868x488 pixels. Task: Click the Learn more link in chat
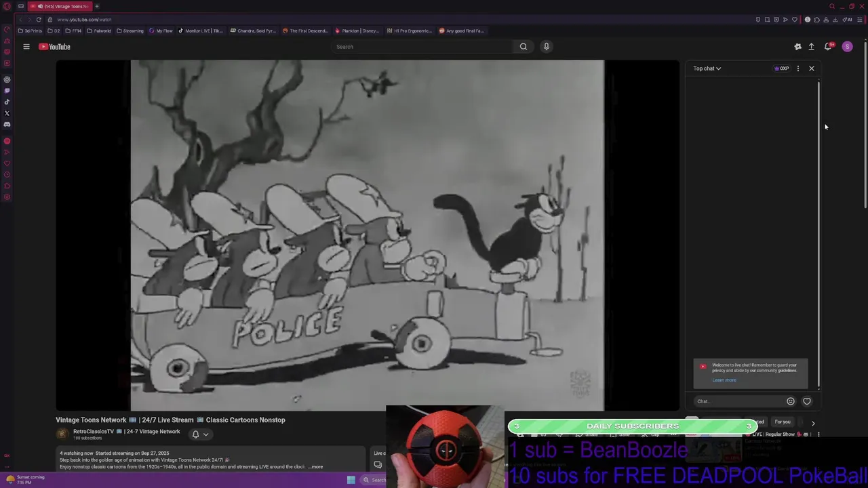click(x=724, y=380)
